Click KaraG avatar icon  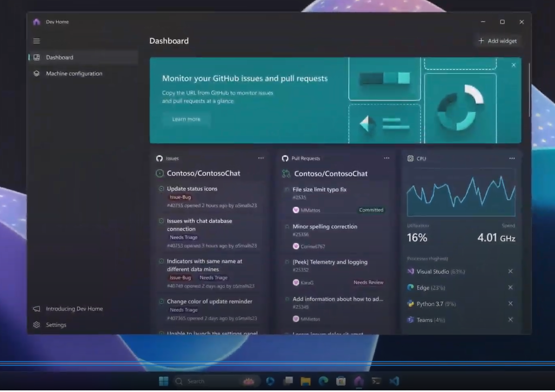[x=296, y=283]
